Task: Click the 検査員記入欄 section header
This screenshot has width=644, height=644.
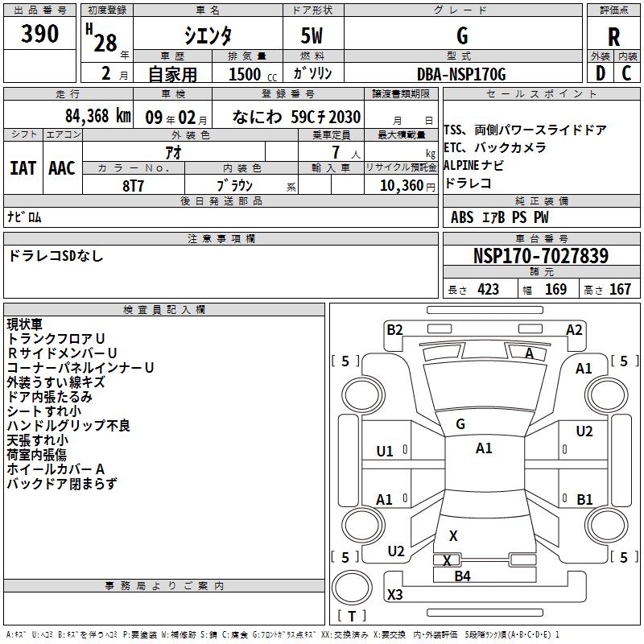Action: tap(164, 310)
